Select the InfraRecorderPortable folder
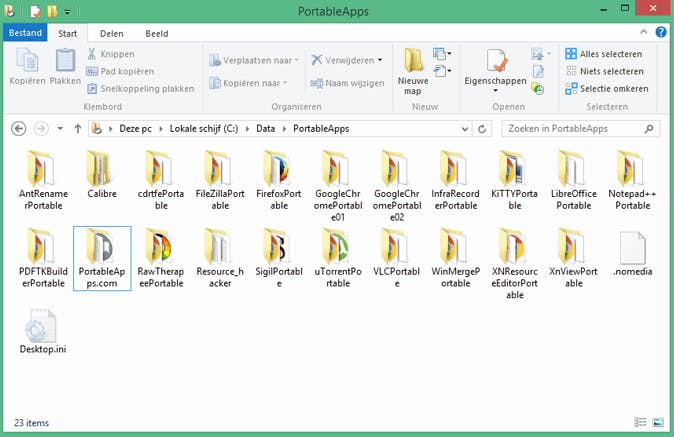 coord(456,180)
